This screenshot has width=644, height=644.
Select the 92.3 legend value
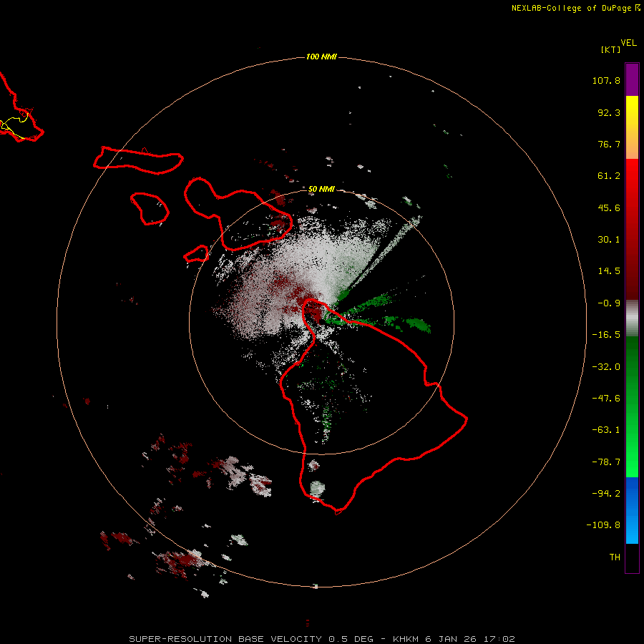click(x=609, y=112)
